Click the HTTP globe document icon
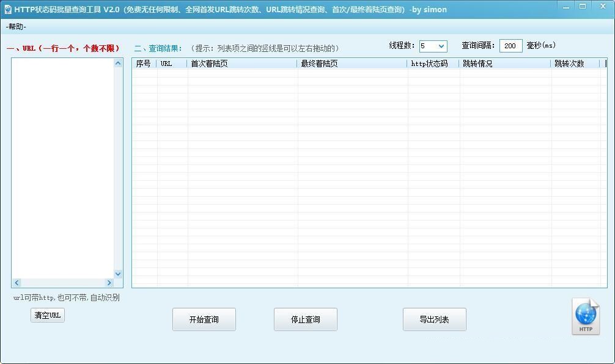 pyautogui.click(x=586, y=317)
